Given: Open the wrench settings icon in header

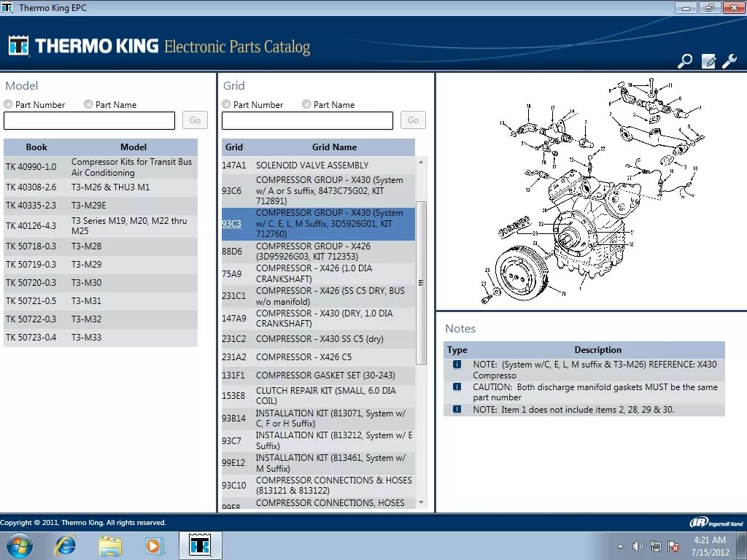Looking at the screenshot, I should tap(729, 61).
